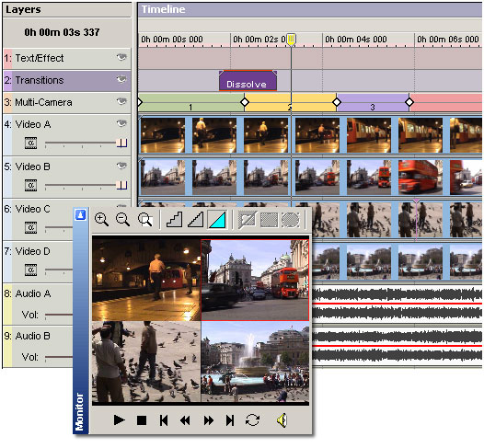Pick the fountain camera view in Monitor
484x448 pixels.
(255, 362)
